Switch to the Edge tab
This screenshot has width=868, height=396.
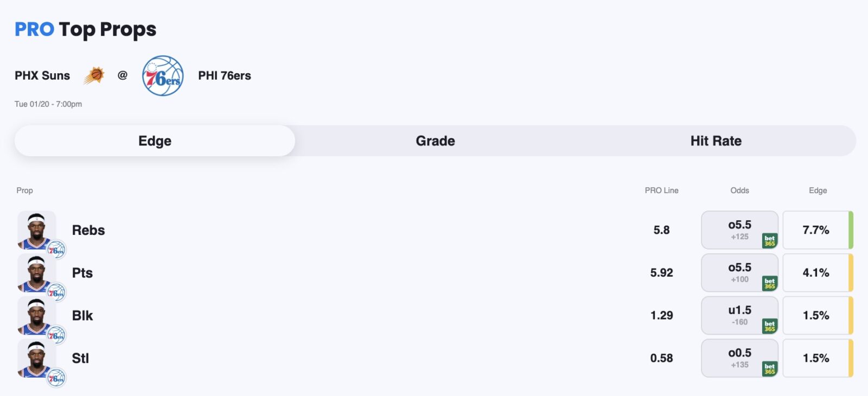point(155,141)
